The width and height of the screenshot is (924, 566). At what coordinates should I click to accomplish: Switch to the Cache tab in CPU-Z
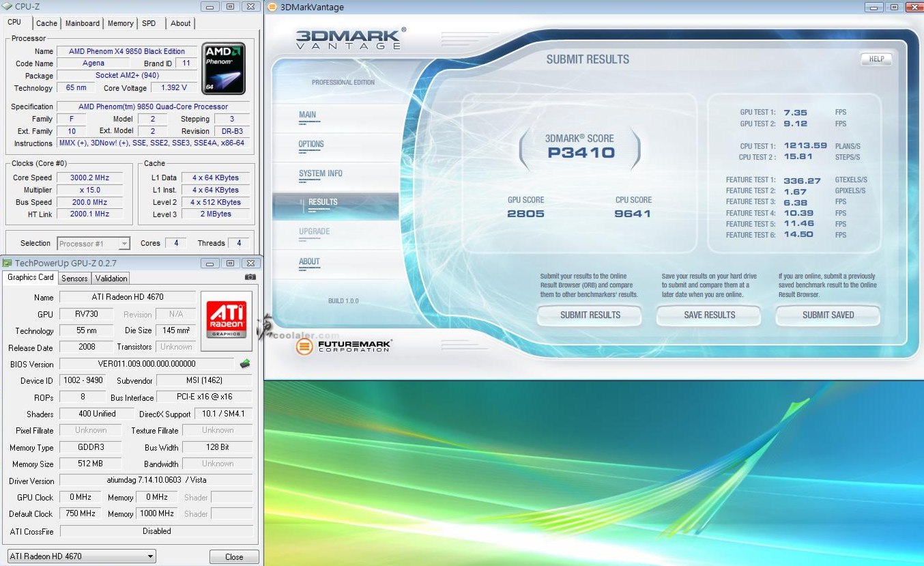46,23
